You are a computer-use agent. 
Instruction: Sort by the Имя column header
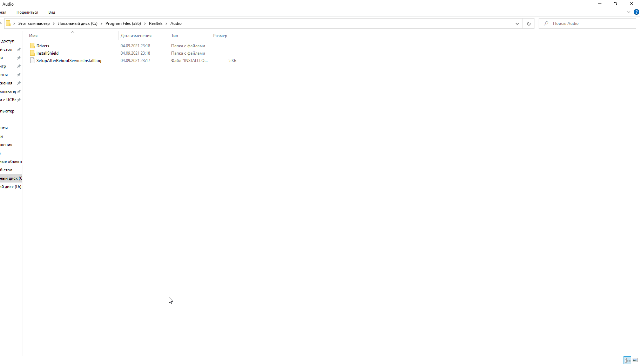tap(73, 36)
